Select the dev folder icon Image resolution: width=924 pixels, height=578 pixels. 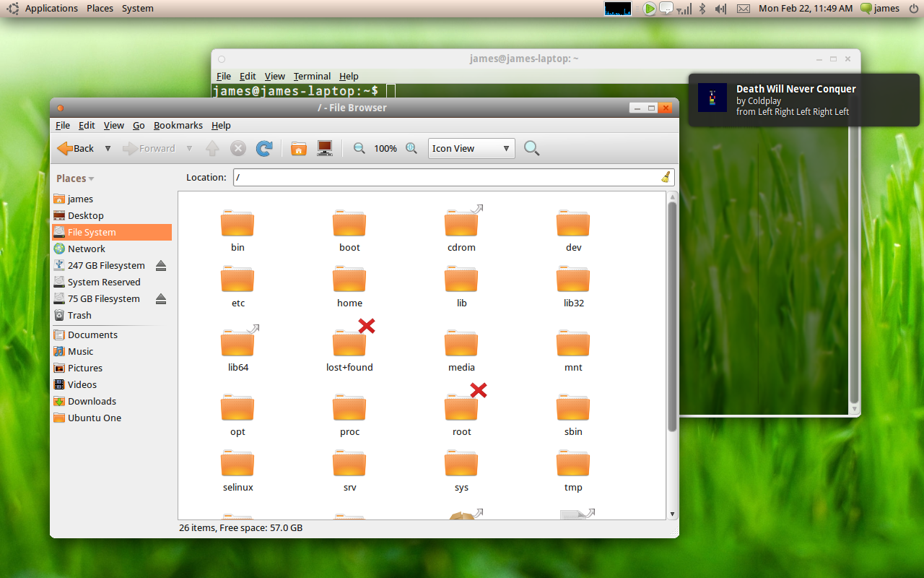(x=573, y=223)
